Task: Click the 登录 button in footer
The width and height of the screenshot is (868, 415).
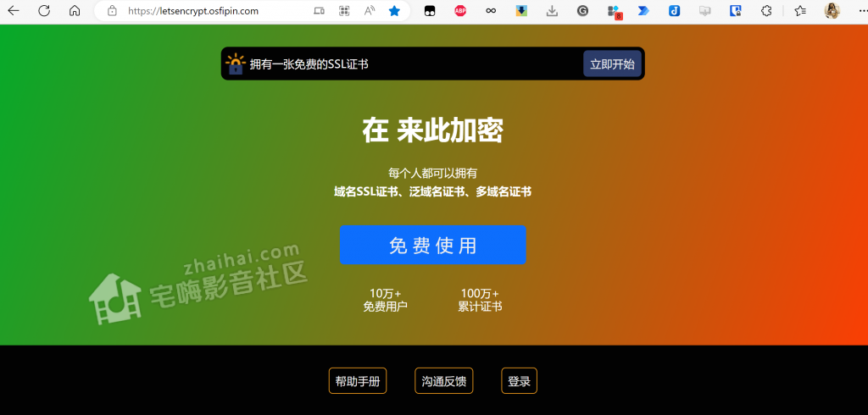Action: click(520, 380)
